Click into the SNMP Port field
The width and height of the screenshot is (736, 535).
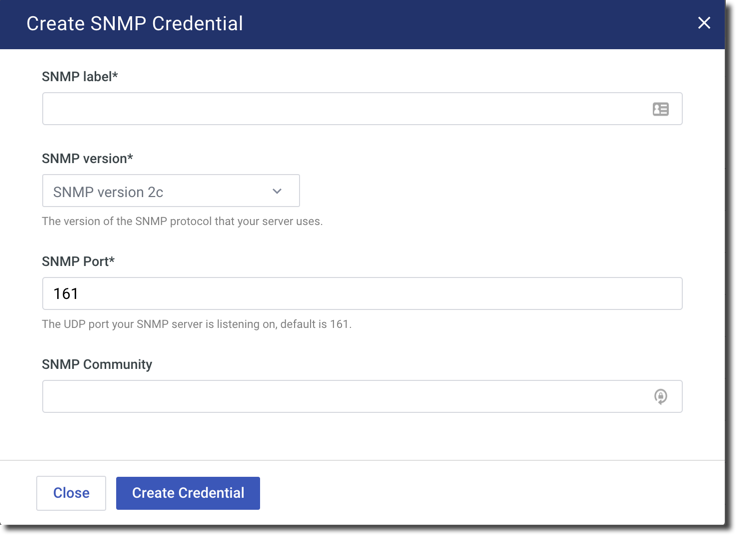[x=362, y=294]
